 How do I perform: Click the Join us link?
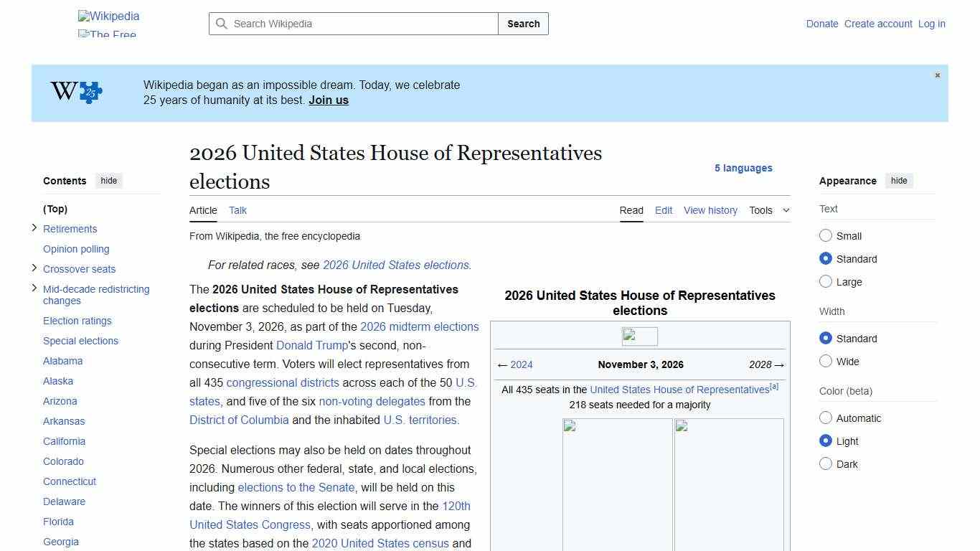[328, 100]
